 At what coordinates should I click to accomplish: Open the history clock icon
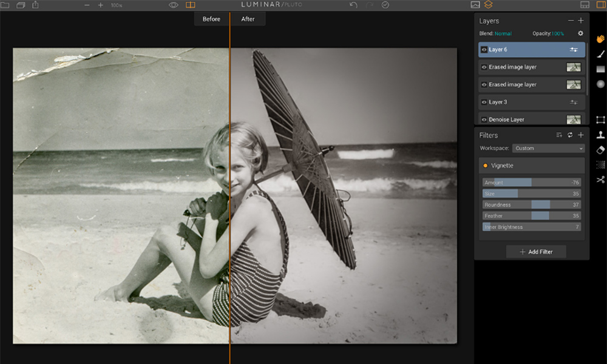(385, 5)
